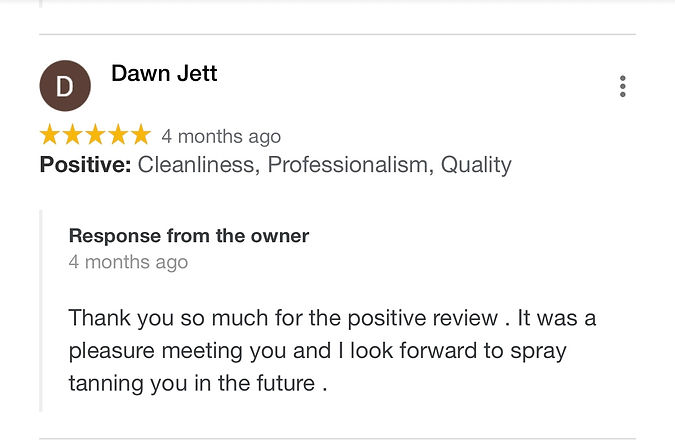Screen dimensions: 675x440
Task: Click the third gold star in the rating
Action: 95,134
